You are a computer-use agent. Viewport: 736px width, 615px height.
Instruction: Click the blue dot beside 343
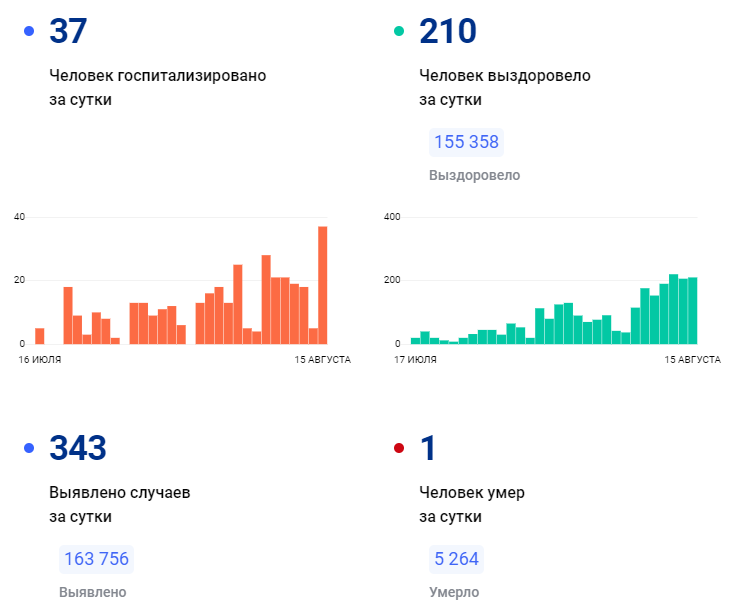29,448
